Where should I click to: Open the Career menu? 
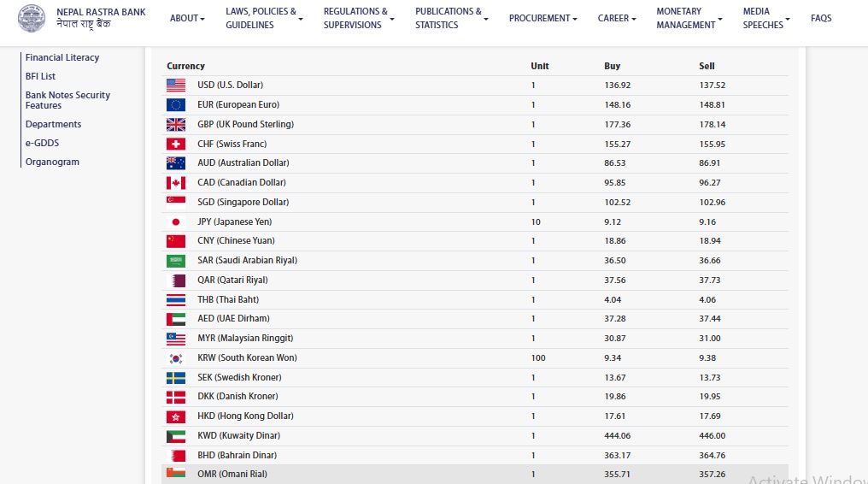coord(617,18)
